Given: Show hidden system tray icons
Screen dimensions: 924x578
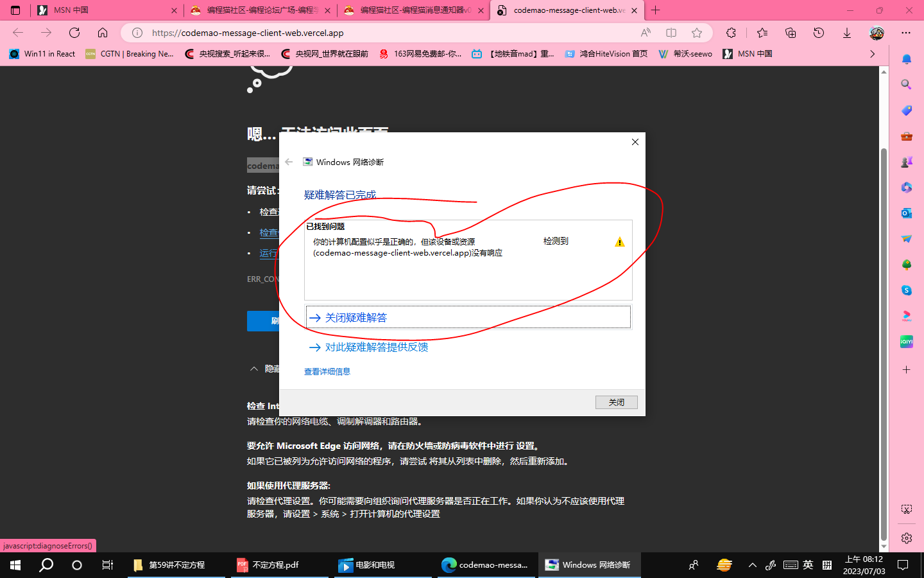Looking at the screenshot, I should click(x=752, y=565).
